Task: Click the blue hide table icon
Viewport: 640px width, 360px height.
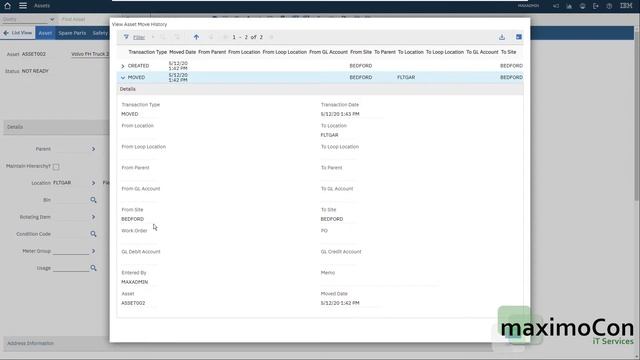Action: (519, 37)
